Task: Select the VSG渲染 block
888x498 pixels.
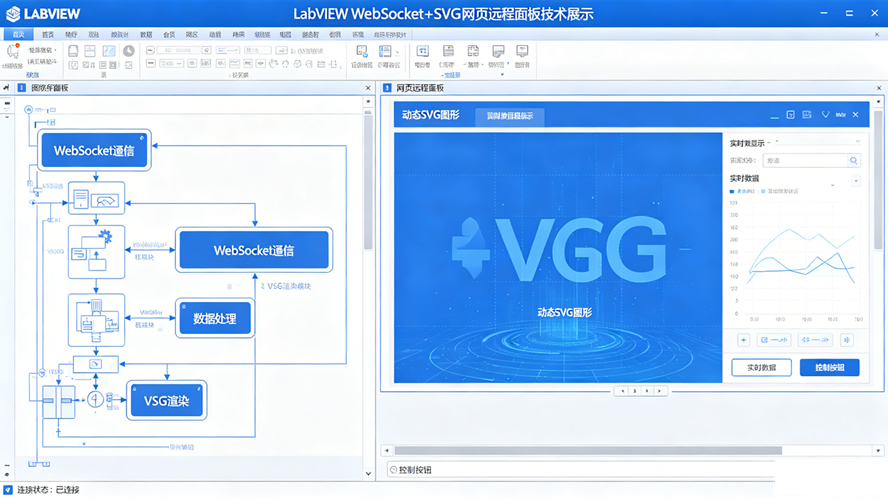Action: click(166, 401)
